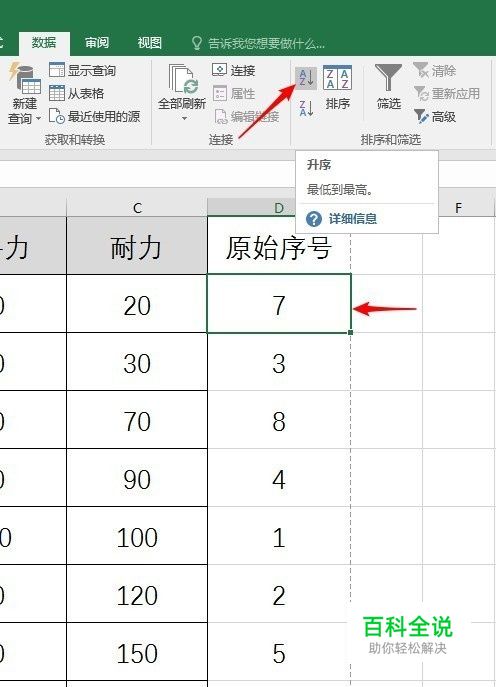496x687 pixels.
Task: Select column C header
Action: point(137,207)
